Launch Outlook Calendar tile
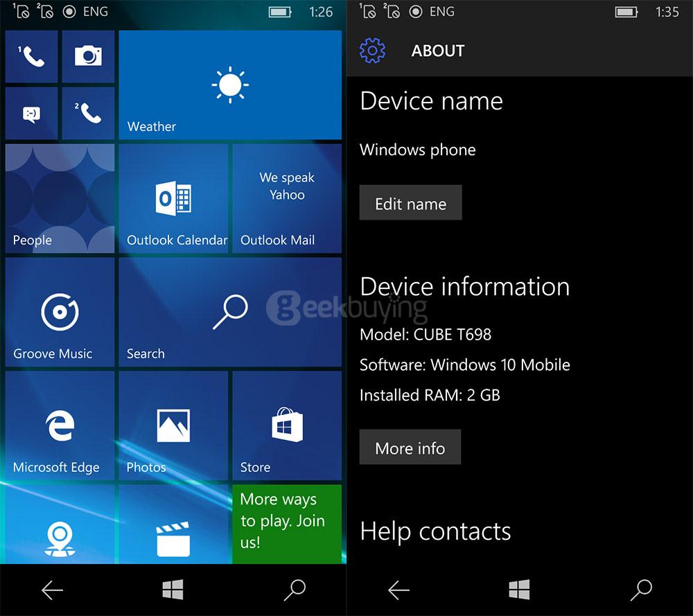The width and height of the screenshot is (693, 616). pos(173,199)
